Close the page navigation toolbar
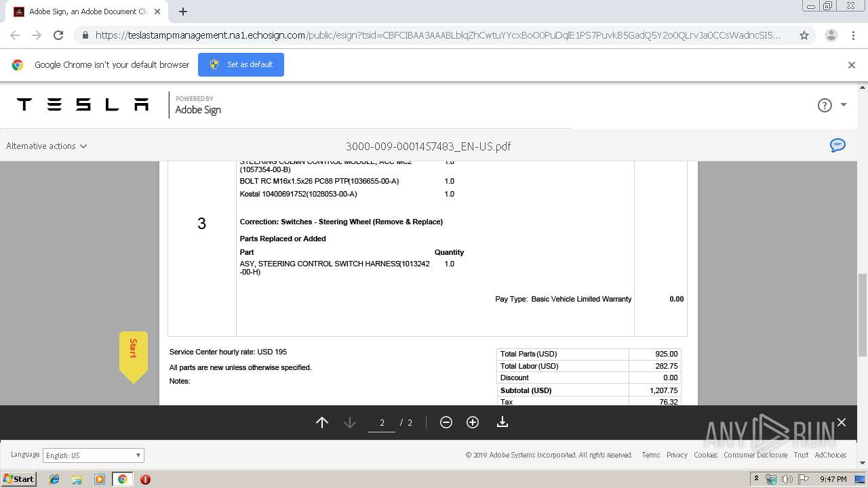Screen dimensions: 868x488 click(x=842, y=422)
